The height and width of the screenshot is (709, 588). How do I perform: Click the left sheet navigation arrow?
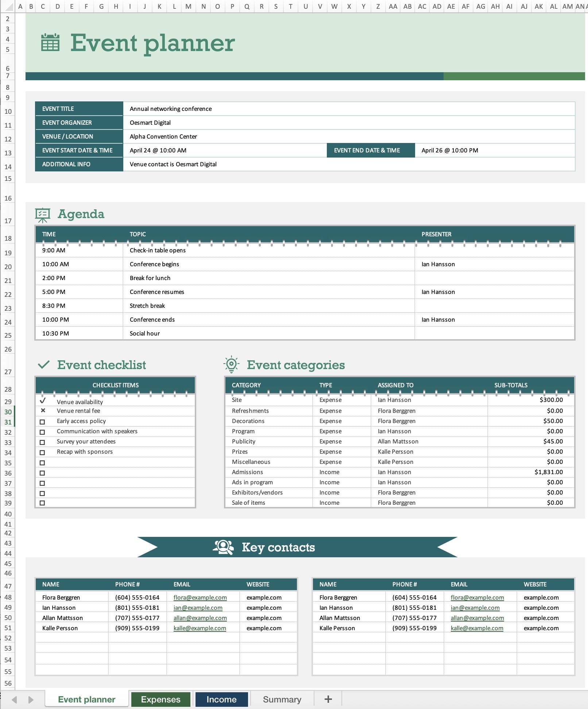point(15,699)
